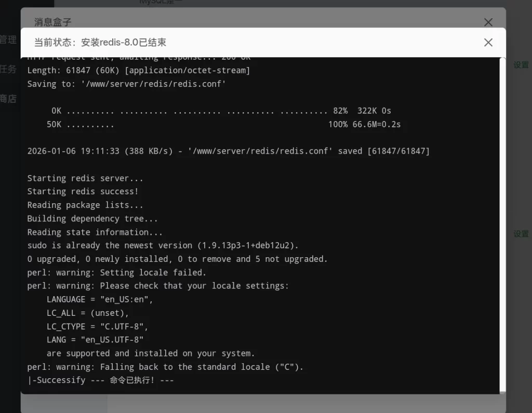532x413 pixels.
Task: Click the 'Building dependency tree...' line
Action: click(x=92, y=219)
